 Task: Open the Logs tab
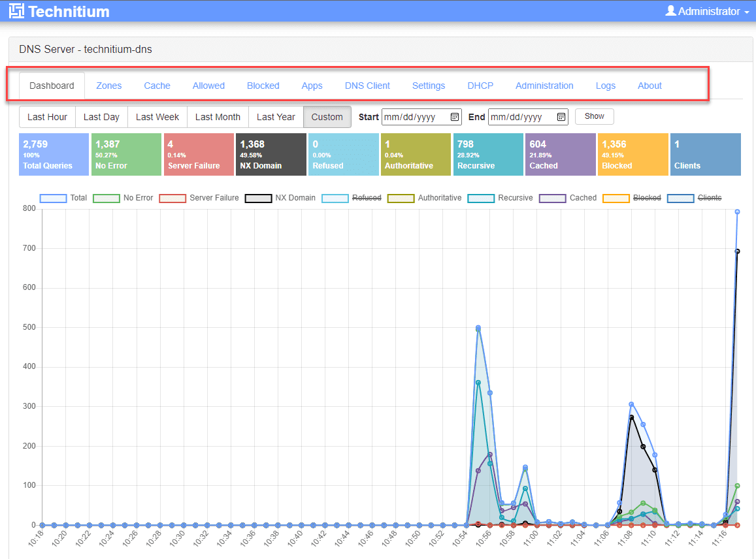[x=606, y=86]
